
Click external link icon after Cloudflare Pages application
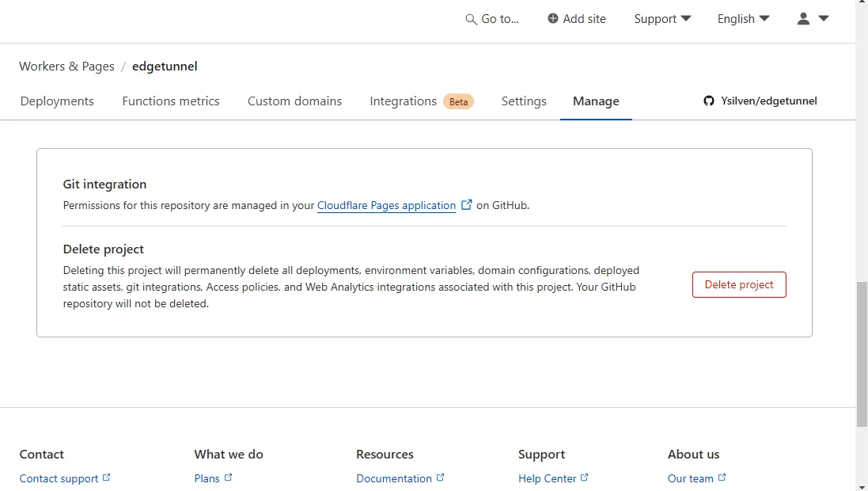pos(466,204)
